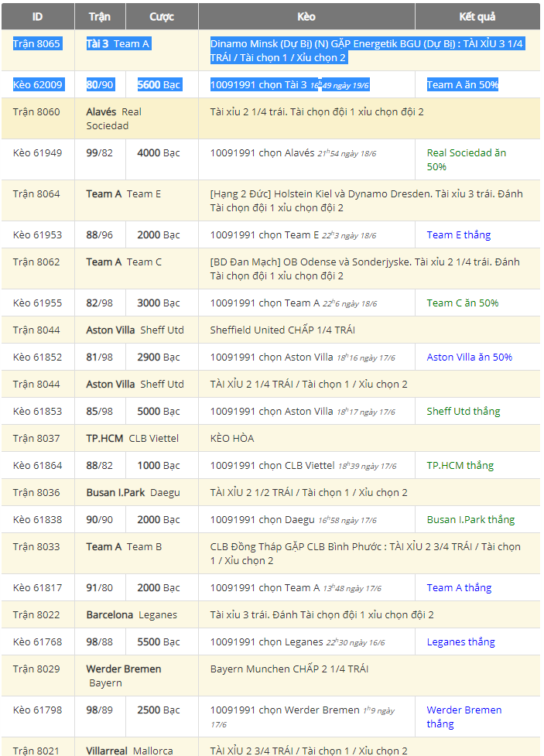This screenshot has height=756, width=544.
Task: Click the ID column header
Action: pos(37,16)
